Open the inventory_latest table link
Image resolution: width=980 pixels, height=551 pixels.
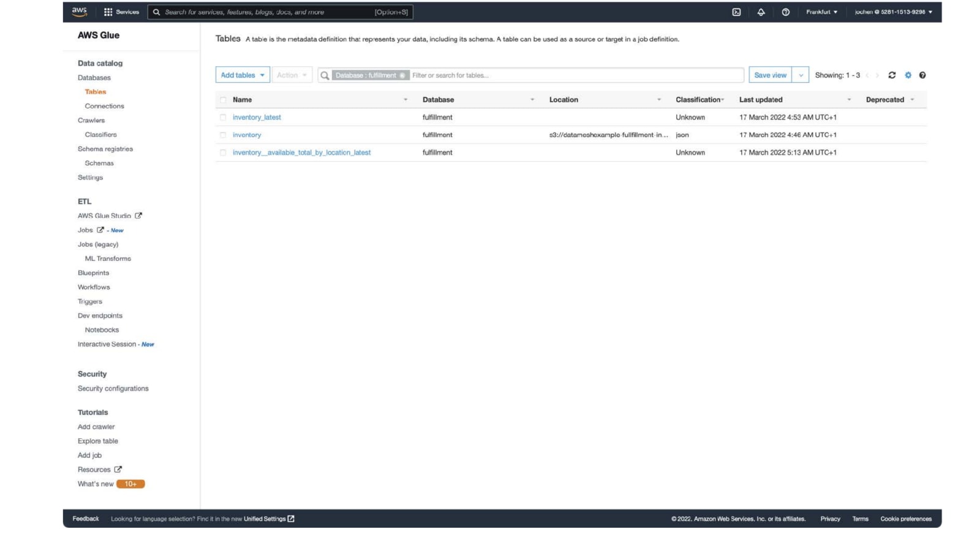click(257, 117)
